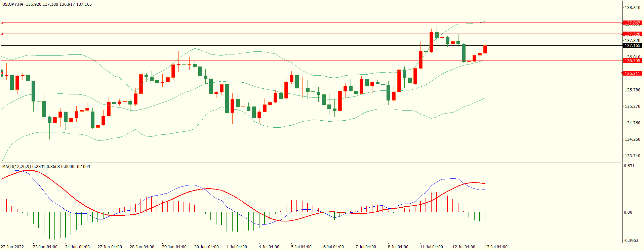Select the current price tag 137.165
The height and width of the screenshot is (251, 644).
pos(632,45)
